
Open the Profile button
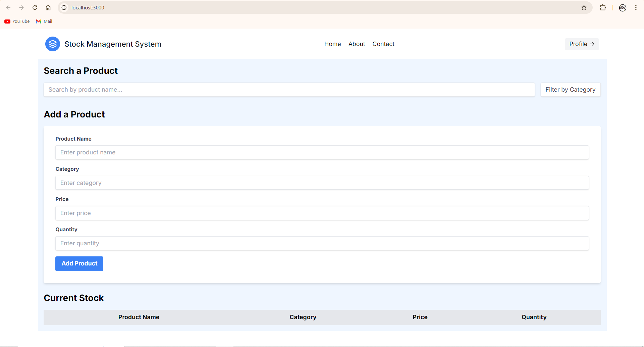582,44
